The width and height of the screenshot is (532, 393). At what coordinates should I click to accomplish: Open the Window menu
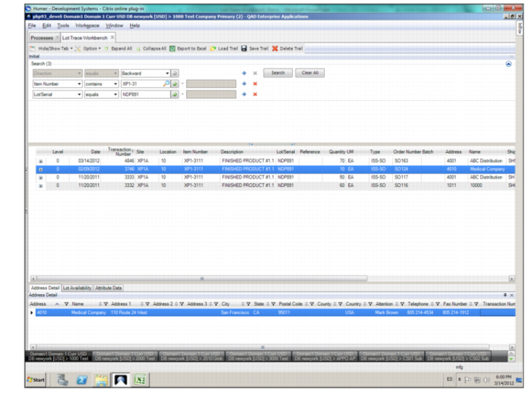coord(114,25)
